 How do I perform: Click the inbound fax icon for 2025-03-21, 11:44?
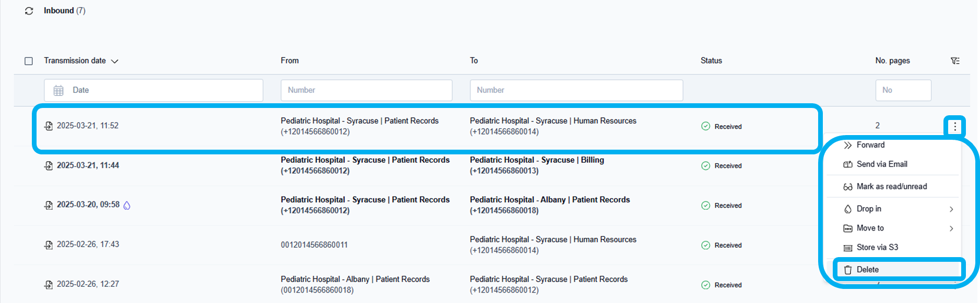[x=49, y=166]
